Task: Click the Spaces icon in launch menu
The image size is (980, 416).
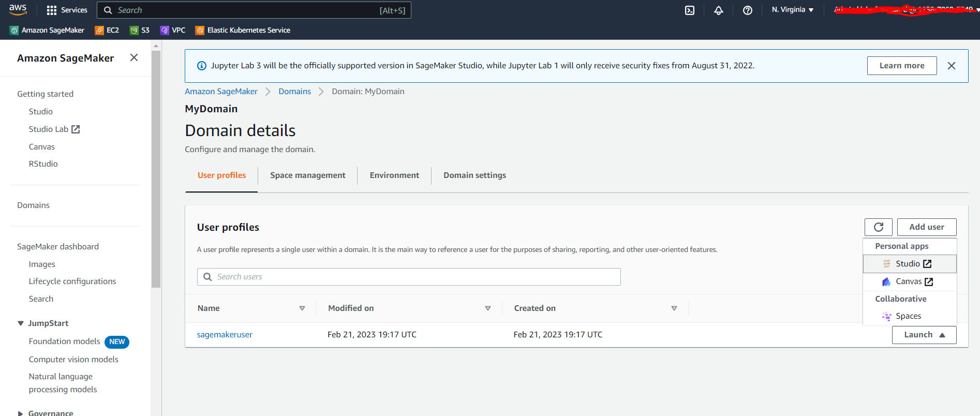Action: tap(886, 316)
